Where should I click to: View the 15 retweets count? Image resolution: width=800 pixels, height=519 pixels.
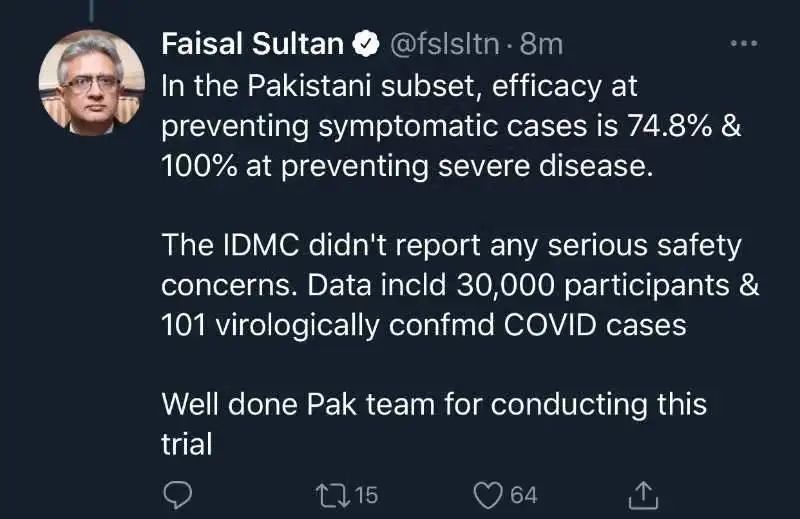click(x=366, y=494)
